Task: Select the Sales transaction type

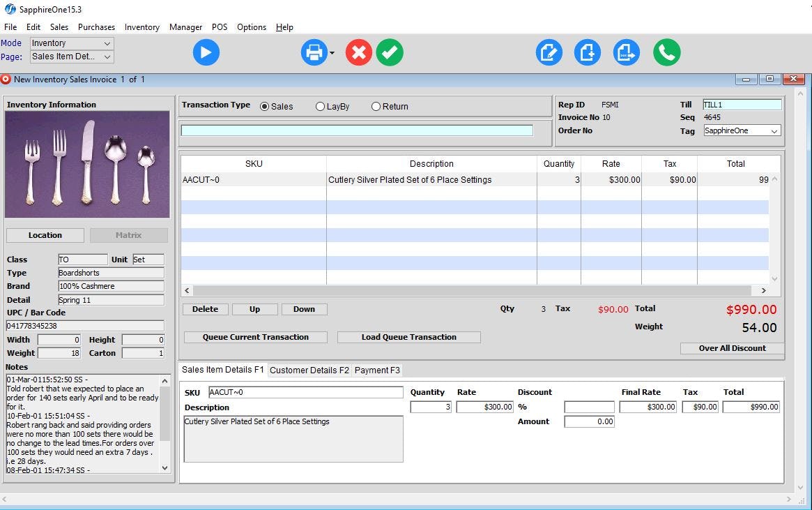Action: tap(266, 106)
